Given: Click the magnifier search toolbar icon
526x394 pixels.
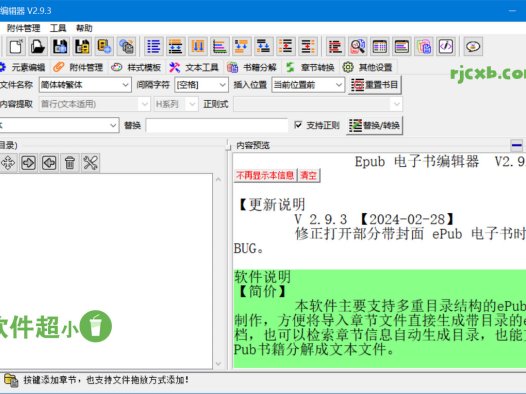Looking at the screenshot, I should pos(358,46).
